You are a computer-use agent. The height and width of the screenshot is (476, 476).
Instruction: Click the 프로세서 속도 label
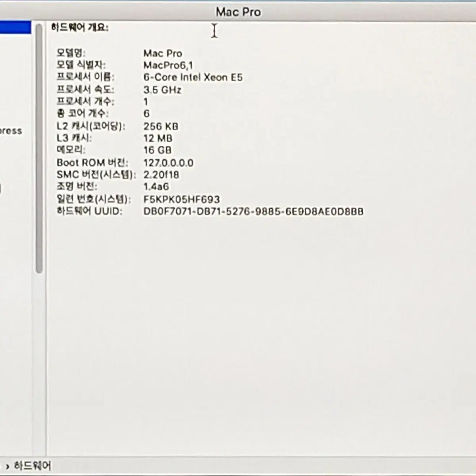(85, 90)
